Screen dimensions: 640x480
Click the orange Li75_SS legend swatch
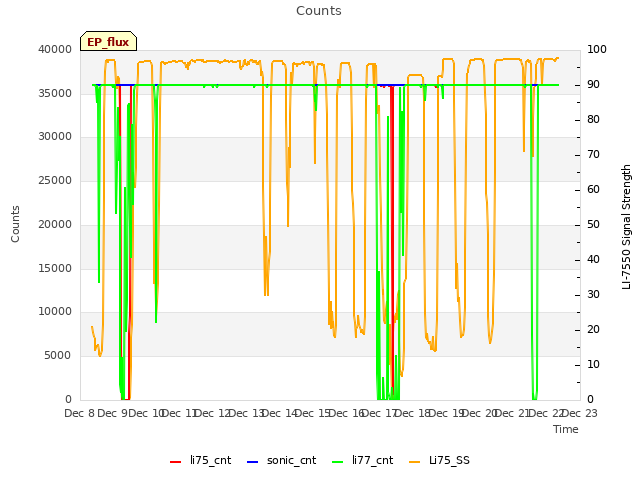click(x=414, y=462)
